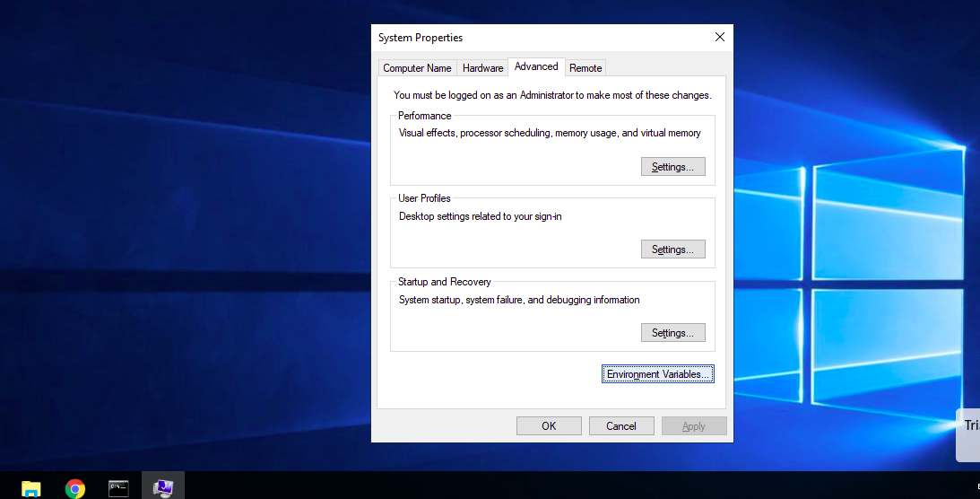The height and width of the screenshot is (499, 980).
Task: Open File Explorer from the taskbar
Action: [31, 487]
